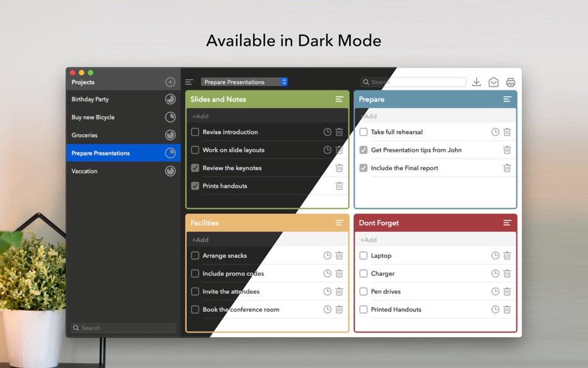This screenshot has height=368, width=588.
Task: Click the mail envelope icon in the toolbar
Action: [x=493, y=82]
